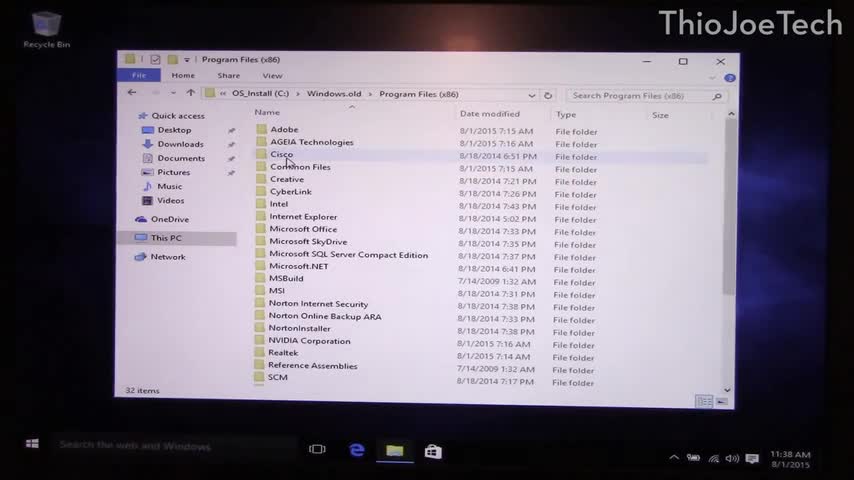Open the taskbar clock showing 11:38 AM
Viewport: 854px width, 480px height.
tap(790, 459)
